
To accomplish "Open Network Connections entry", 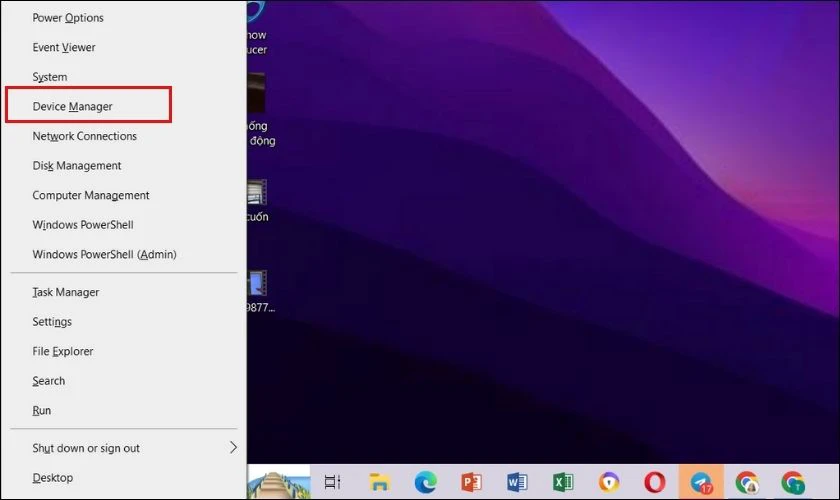I will coord(84,136).
